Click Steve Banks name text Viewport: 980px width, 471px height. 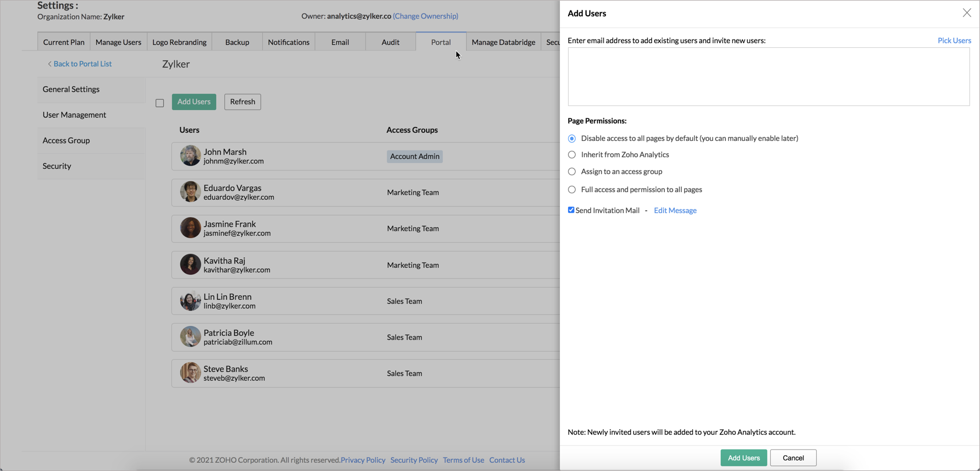(x=225, y=369)
